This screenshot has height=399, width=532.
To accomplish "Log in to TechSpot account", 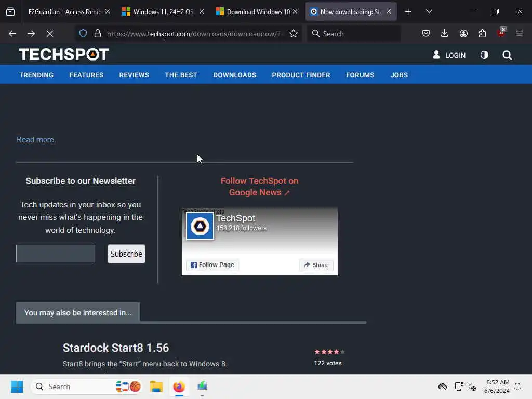I will (449, 55).
